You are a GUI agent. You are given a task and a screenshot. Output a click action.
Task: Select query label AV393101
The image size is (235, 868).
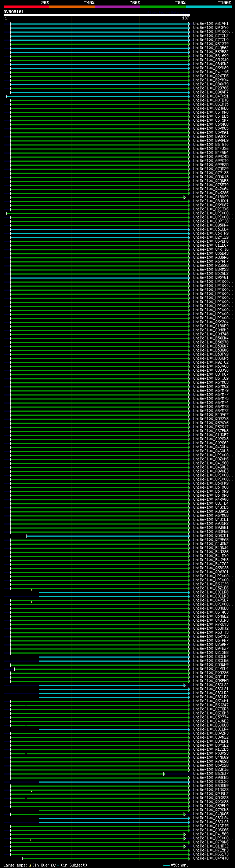(x=14, y=12)
